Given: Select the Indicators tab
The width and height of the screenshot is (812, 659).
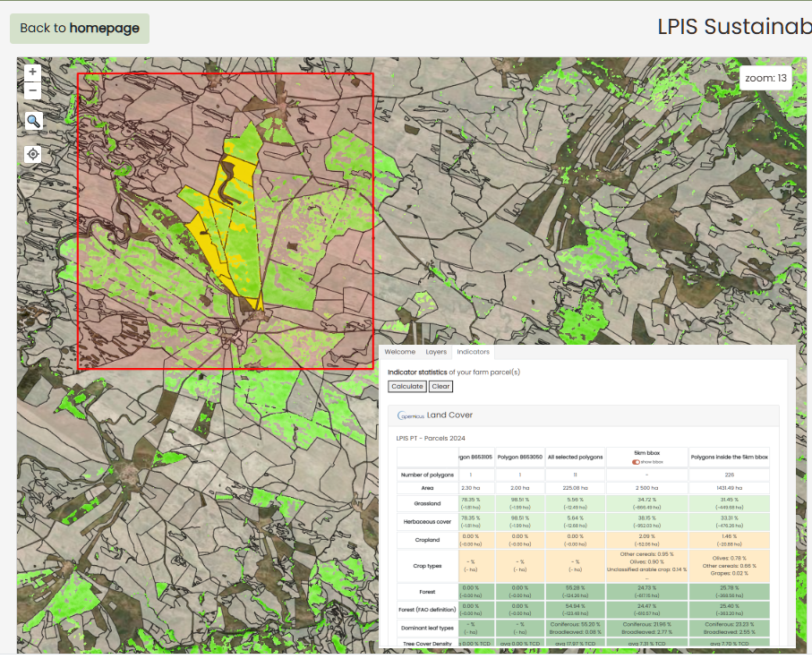Looking at the screenshot, I should point(473,352).
